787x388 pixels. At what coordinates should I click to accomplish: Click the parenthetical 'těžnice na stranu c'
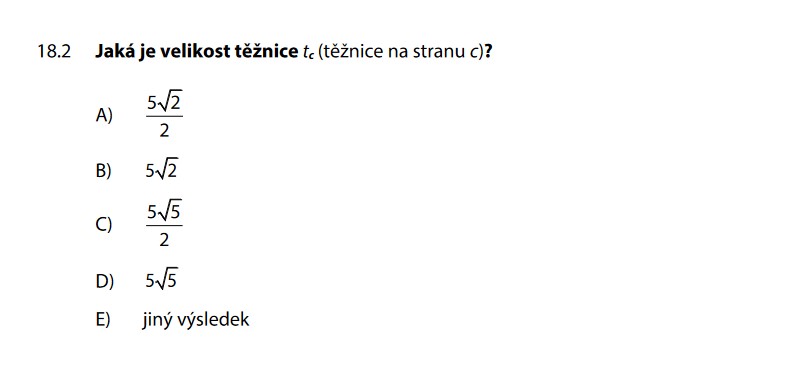[400, 52]
